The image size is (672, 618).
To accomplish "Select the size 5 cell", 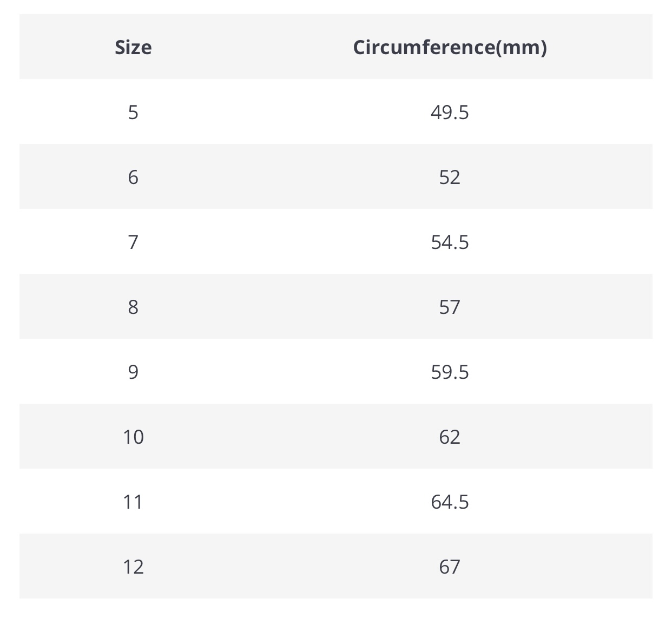I will (x=133, y=112).
